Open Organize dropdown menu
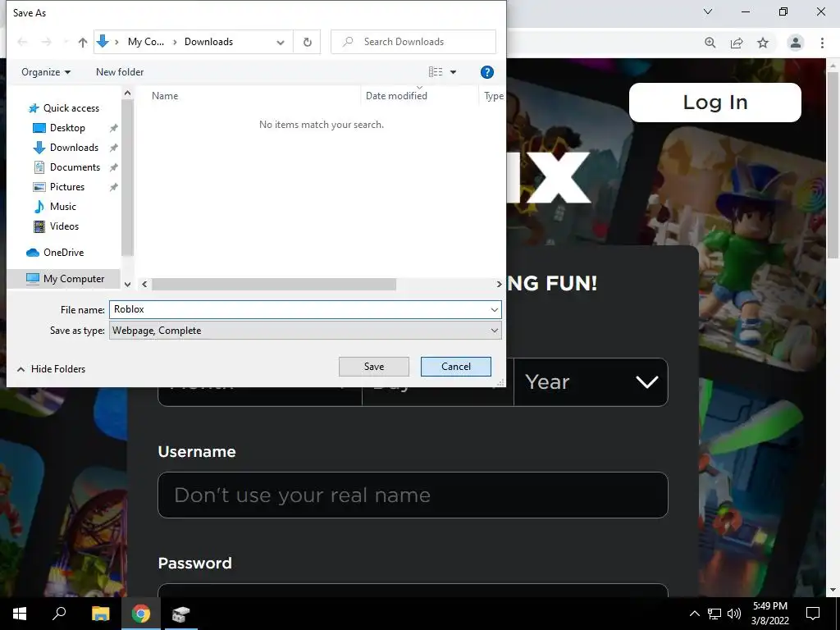Viewport: 840px width, 630px height. coord(46,72)
